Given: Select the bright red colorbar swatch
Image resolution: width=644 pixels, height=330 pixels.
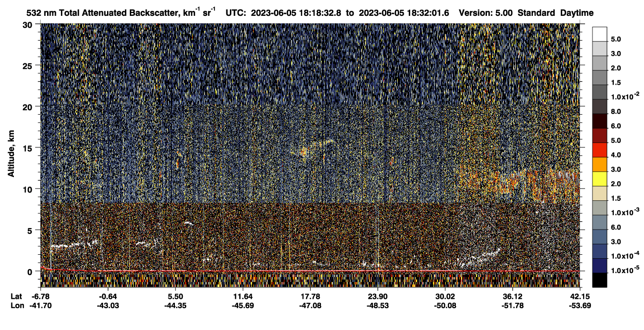Looking at the screenshot, I should [599, 149].
